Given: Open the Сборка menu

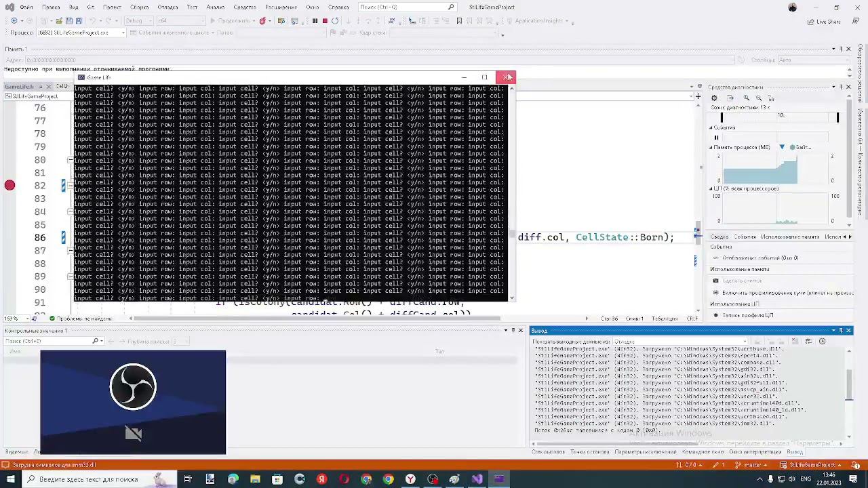Looking at the screenshot, I should (x=139, y=7).
